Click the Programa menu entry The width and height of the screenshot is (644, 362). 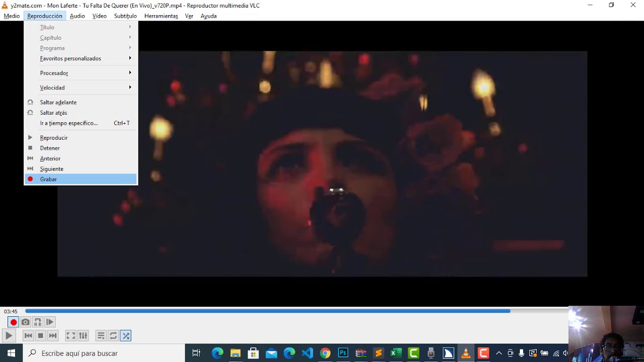[x=80, y=48]
